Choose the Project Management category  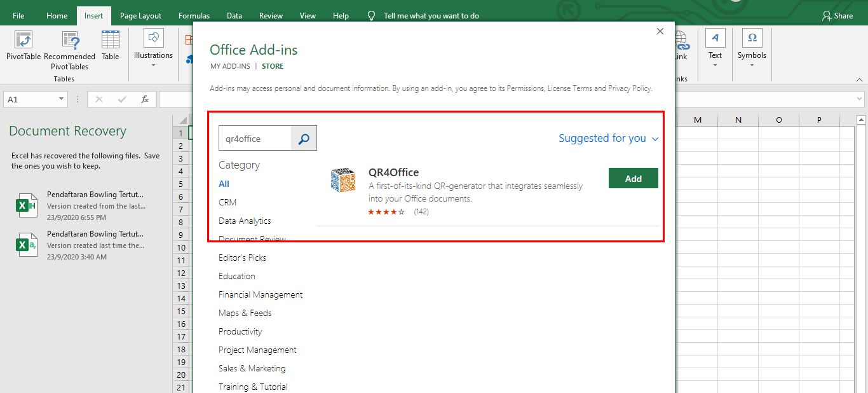(257, 350)
